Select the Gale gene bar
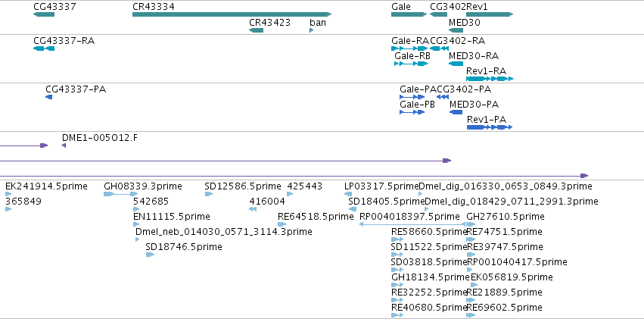The width and height of the screenshot is (644, 319). 409,14
